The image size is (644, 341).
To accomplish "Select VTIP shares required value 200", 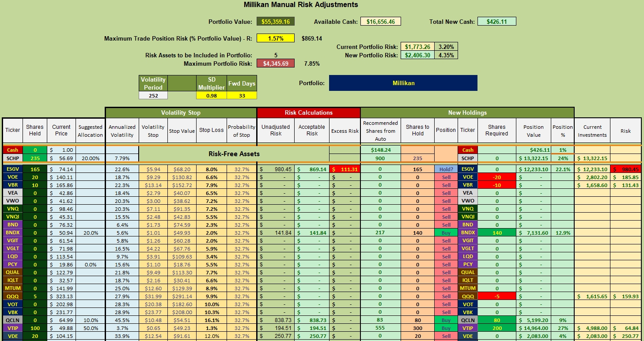I will (x=497, y=328).
